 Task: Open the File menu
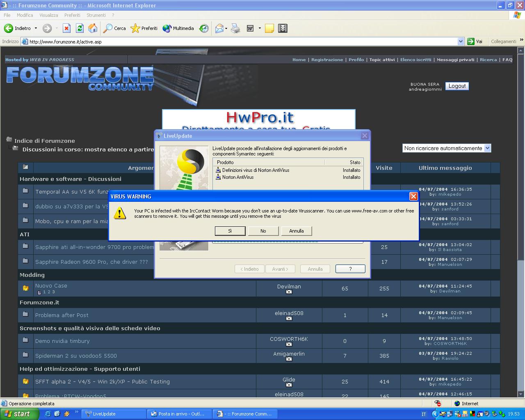coord(7,15)
